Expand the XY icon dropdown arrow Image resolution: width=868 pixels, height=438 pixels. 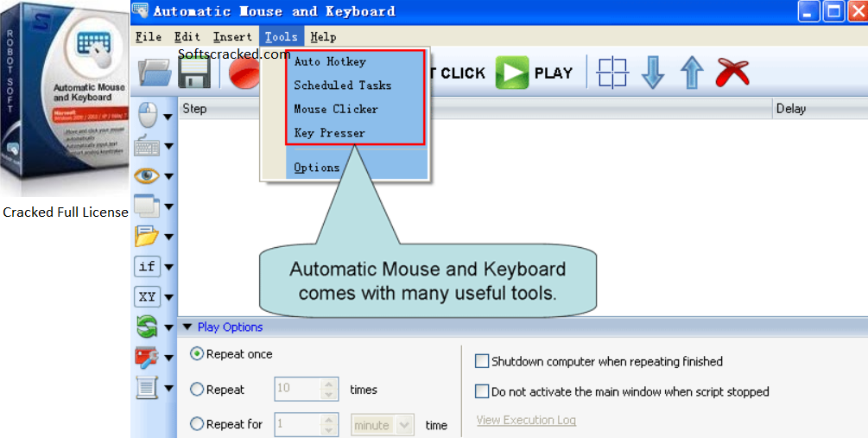tap(168, 297)
